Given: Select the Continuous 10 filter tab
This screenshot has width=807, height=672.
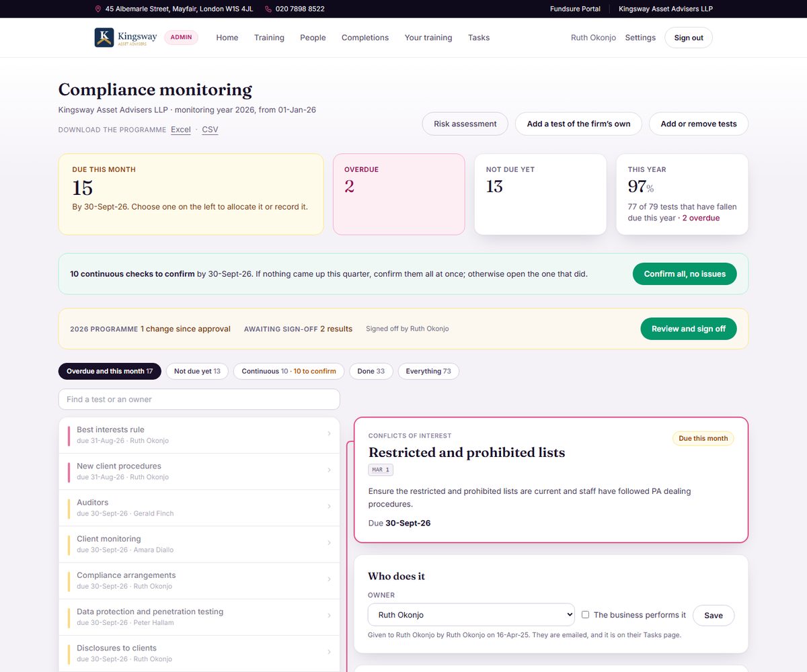Looking at the screenshot, I should (289, 371).
